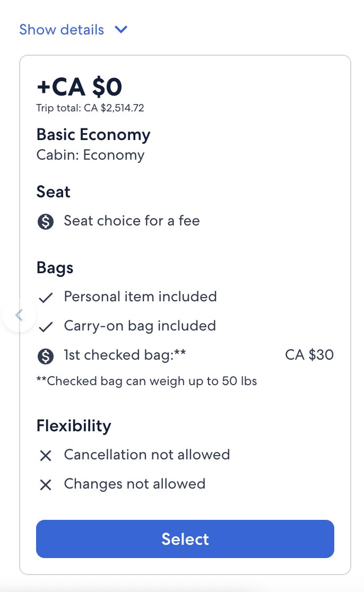Click the checked bag weight footnote

pos(146,381)
